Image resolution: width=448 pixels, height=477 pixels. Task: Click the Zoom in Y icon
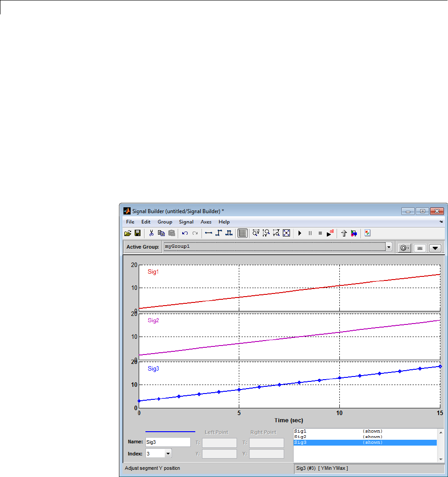[266, 233]
